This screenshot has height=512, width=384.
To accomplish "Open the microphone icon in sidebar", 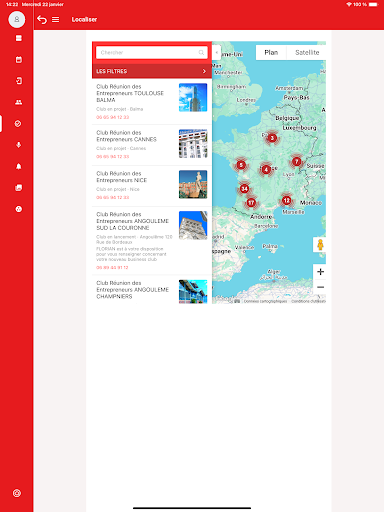I will click(x=19, y=145).
